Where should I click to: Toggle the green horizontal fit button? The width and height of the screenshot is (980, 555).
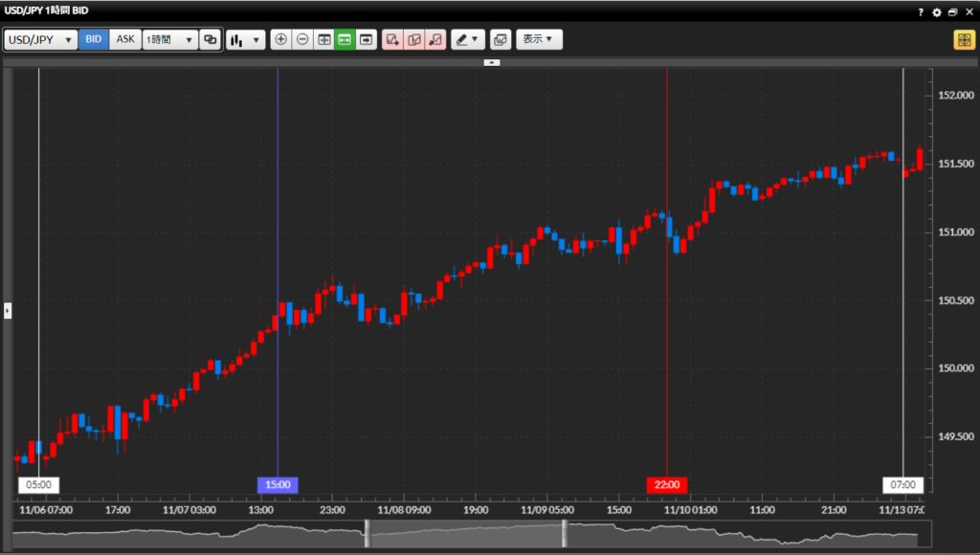(x=345, y=40)
